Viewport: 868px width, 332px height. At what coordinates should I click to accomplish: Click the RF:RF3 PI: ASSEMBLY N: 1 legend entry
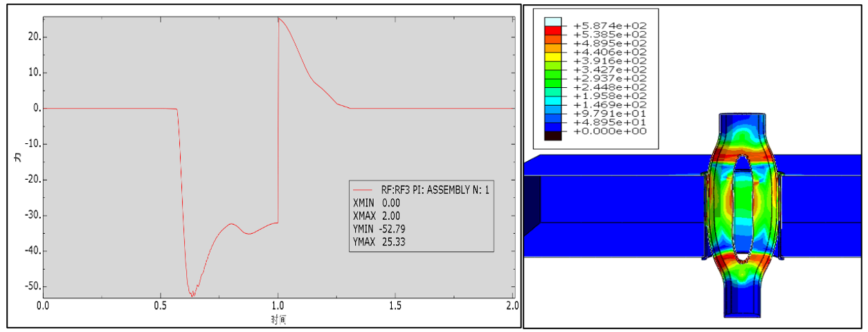pyautogui.click(x=421, y=190)
